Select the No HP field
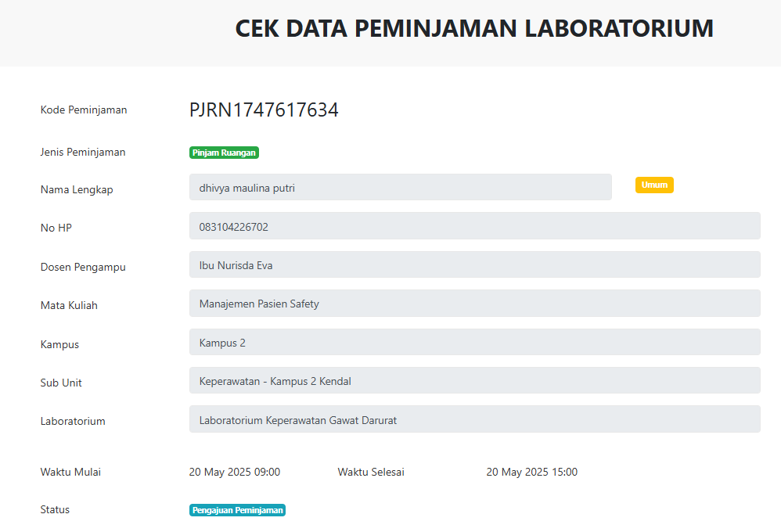This screenshot has height=532, width=781. pyautogui.click(x=475, y=225)
